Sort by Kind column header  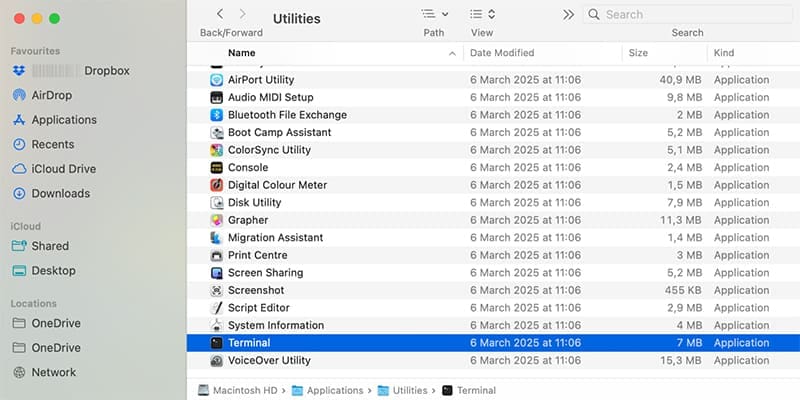[x=723, y=53]
